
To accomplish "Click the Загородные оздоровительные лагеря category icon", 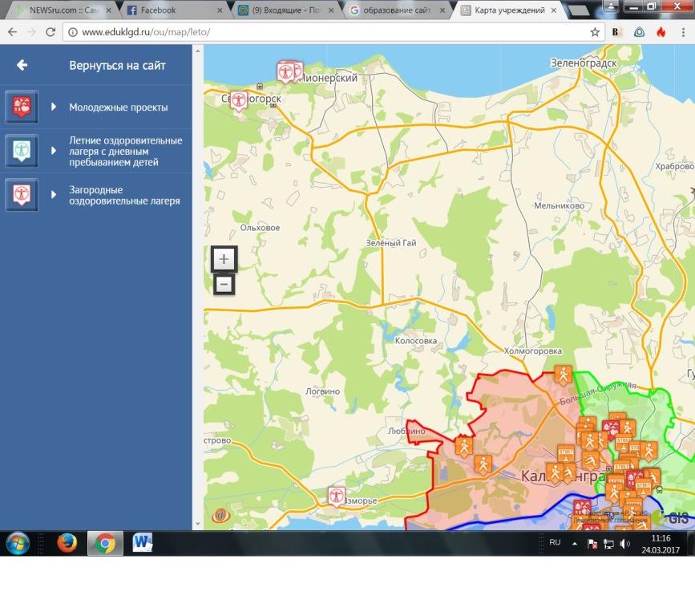I will (21, 194).
